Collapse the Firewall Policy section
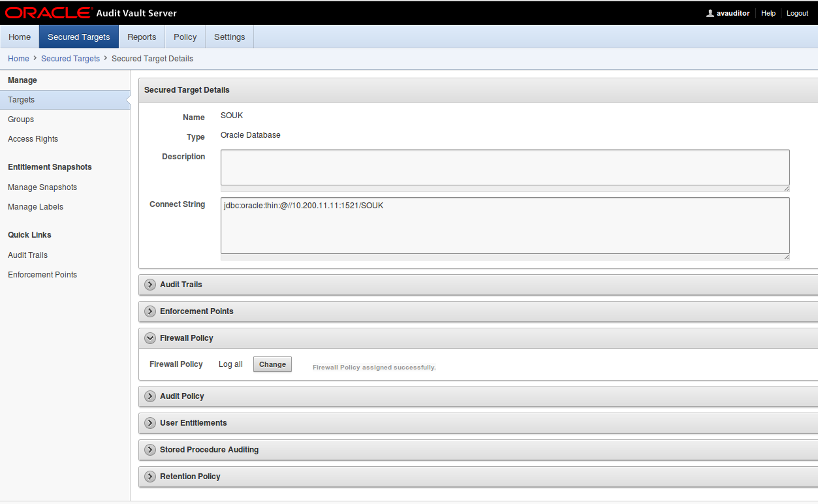818x504 pixels. [150, 338]
